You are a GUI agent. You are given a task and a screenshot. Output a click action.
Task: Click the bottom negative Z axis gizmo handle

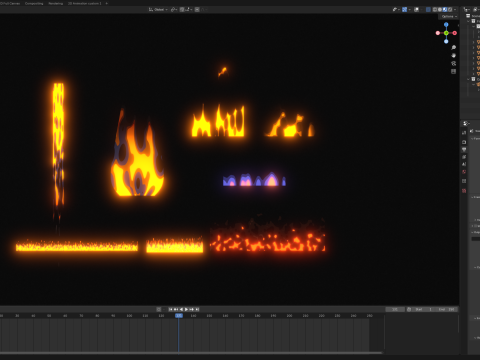(446, 41)
